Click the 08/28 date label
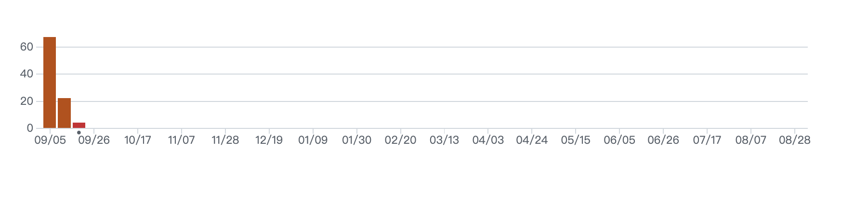 point(795,140)
